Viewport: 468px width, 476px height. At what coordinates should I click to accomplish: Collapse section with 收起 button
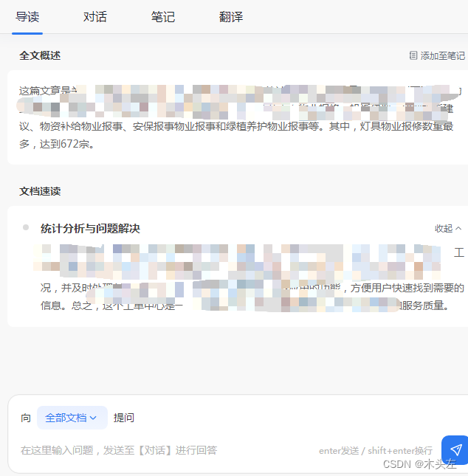448,228
